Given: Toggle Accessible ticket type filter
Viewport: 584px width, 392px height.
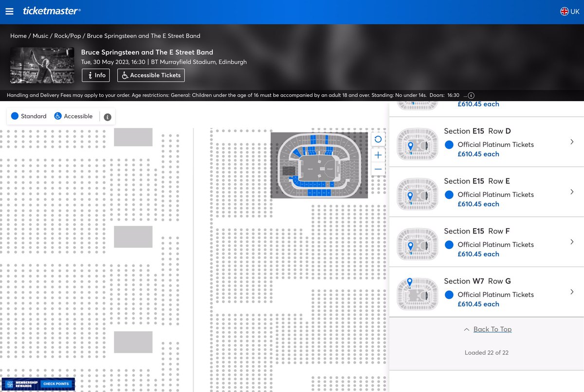Looking at the screenshot, I should point(73,116).
